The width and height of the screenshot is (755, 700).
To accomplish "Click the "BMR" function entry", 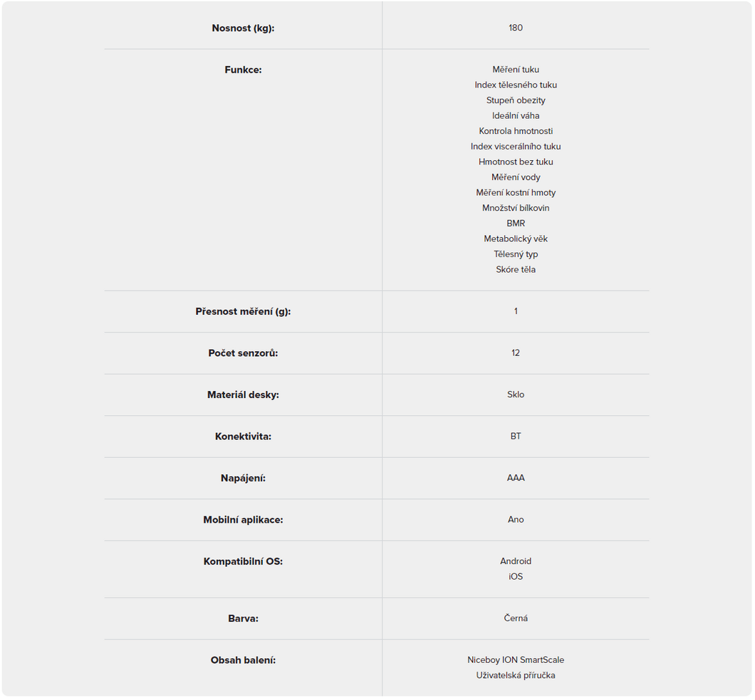I will coord(516,224).
